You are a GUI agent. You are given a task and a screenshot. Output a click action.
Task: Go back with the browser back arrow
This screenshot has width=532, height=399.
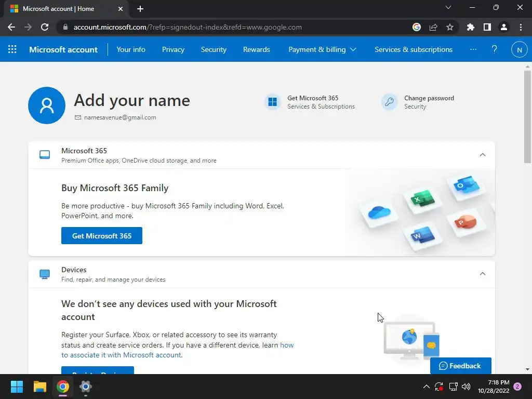tap(11, 27)
